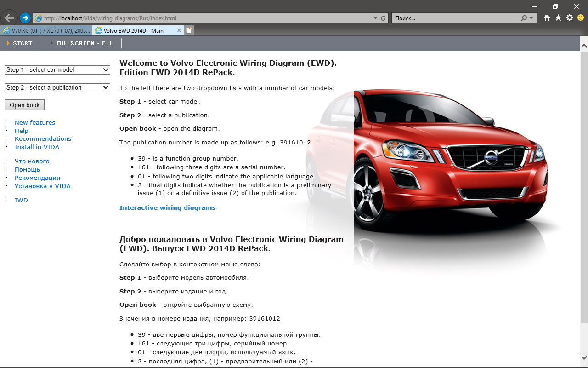Open browser settings gear icon
The height and width of the screenshot is (368, 588).
pyautogui.click(x=570, y=18)
